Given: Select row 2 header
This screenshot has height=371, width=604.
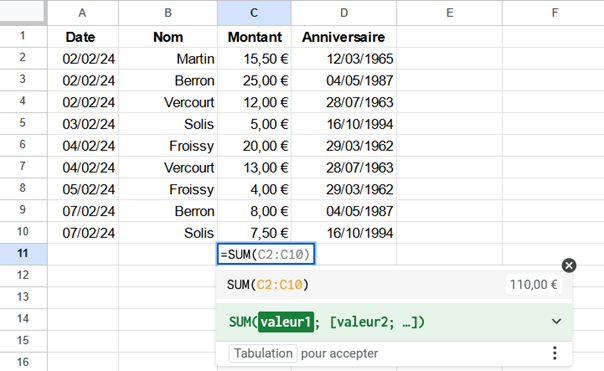Looking at the screenshot, I should tap(23, 58).
